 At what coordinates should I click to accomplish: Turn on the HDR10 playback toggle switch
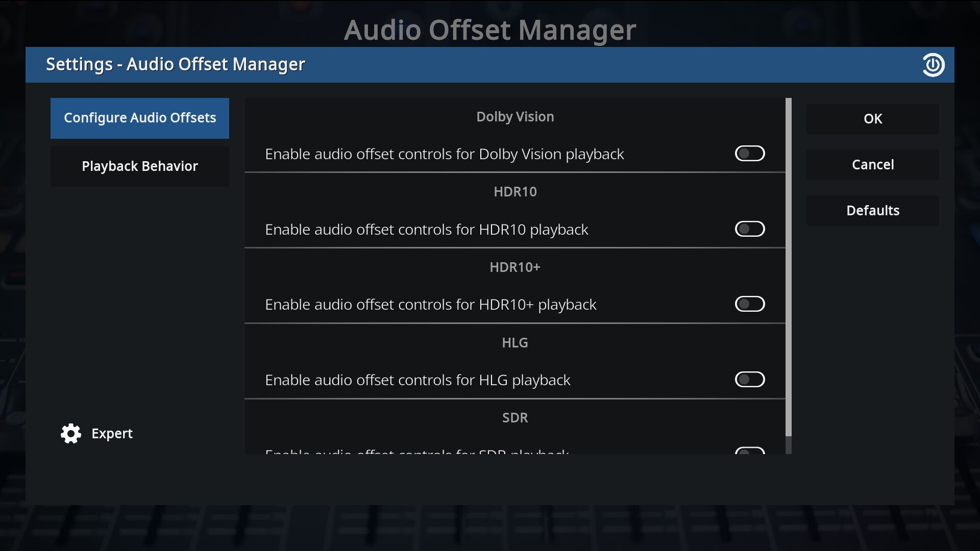pyautogui.click(x=749, y=229)
